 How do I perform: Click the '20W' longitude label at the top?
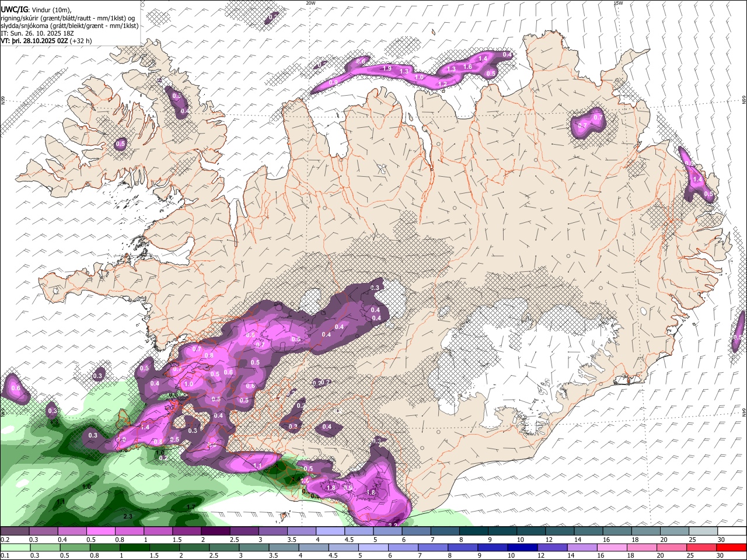tap(311, 3)
